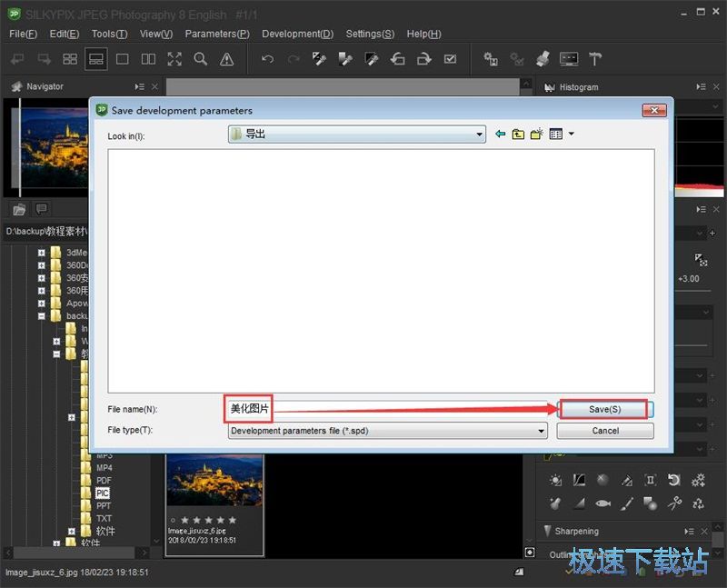
Task: Select the PDF folder in tree
Action: pyautogui.click(x=104, y=481)
